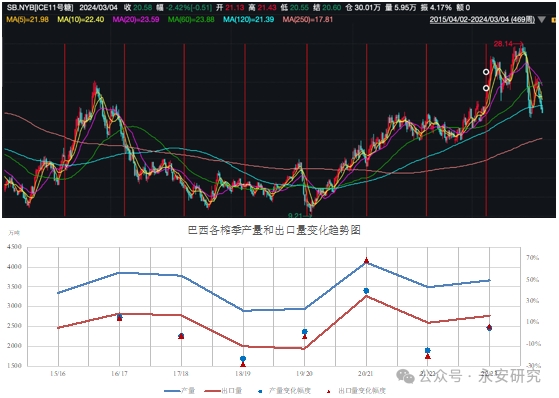Select the lower white circle marker on chart
Image resolution: width=559 pixels, height=398 pixels.
(x=486, y=88)
